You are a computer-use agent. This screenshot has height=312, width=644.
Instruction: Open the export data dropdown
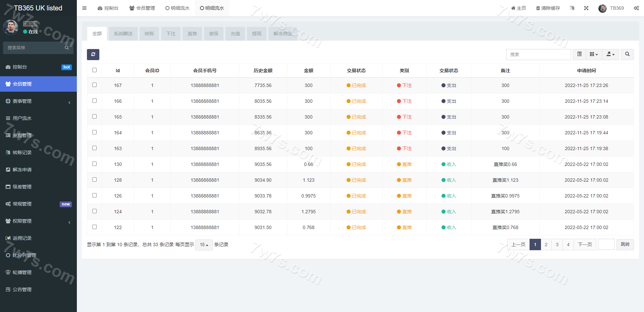(610, 54)
